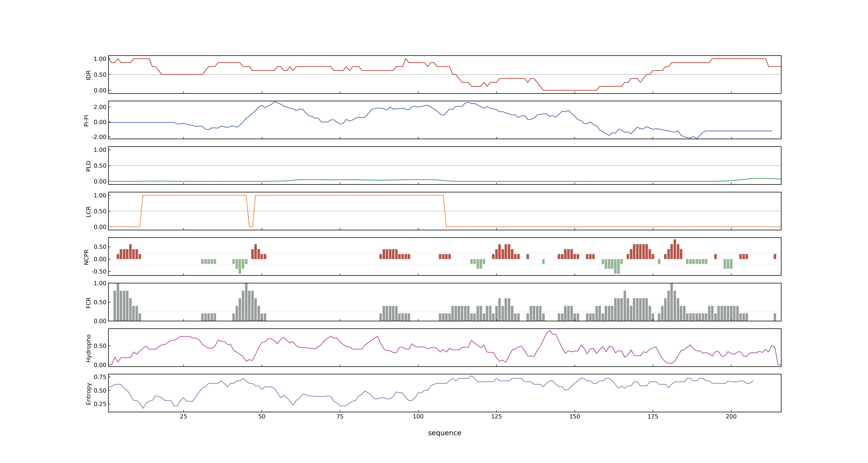868x463 pixels.
Task: Click the 0.50 tick on NCPR axis
Action: pos(100,247)
